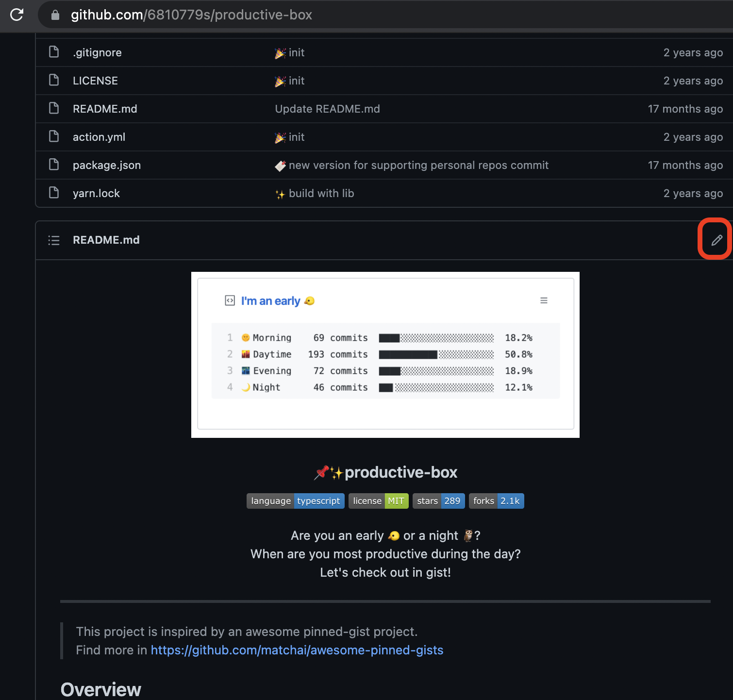Click the Overview heading
Viewport: 733px width, 700px height.
pos(101,689)
